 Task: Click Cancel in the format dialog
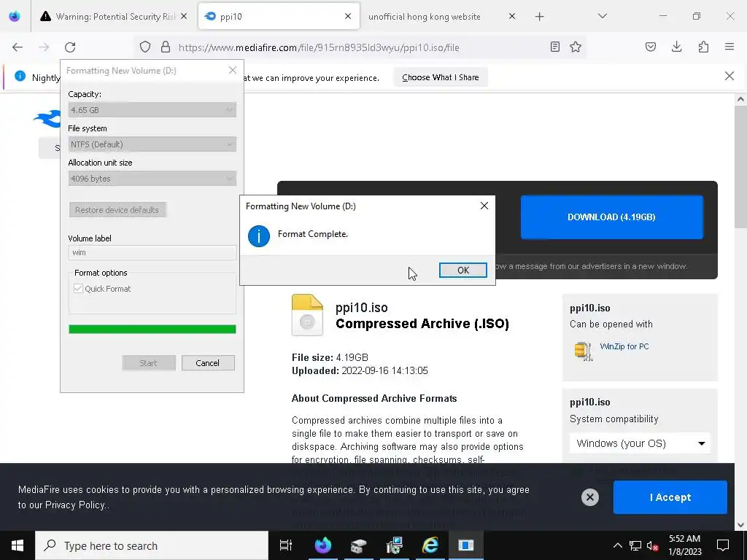208,363
